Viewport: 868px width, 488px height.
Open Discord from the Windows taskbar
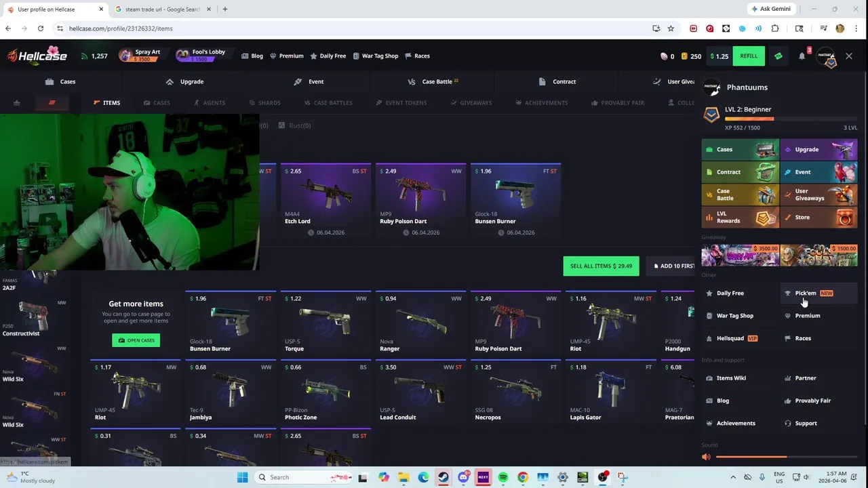coord(463,477)
